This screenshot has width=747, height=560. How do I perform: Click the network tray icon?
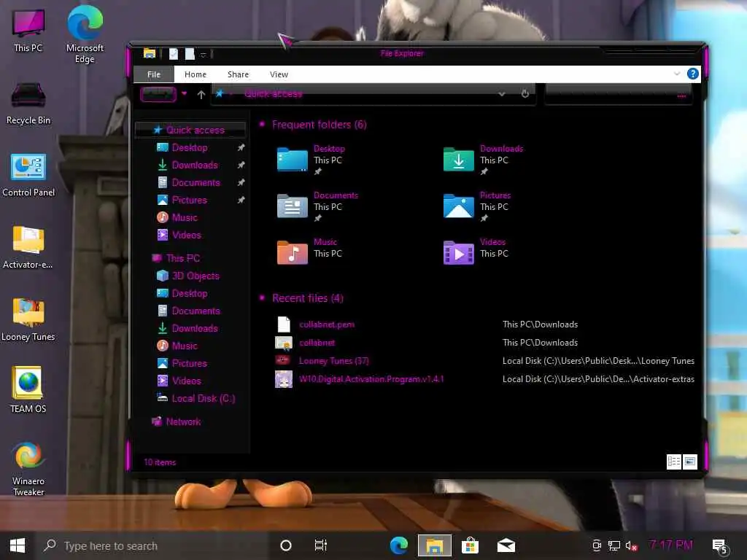[614, 545]
